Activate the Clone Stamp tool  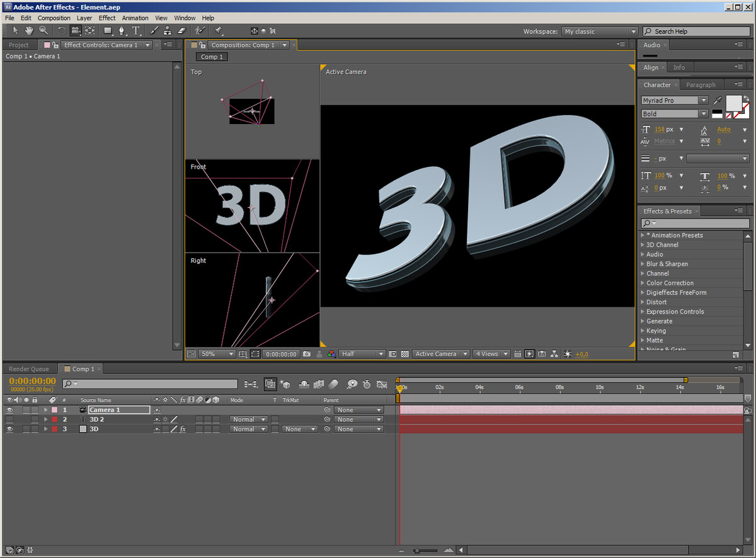point(168,31)
